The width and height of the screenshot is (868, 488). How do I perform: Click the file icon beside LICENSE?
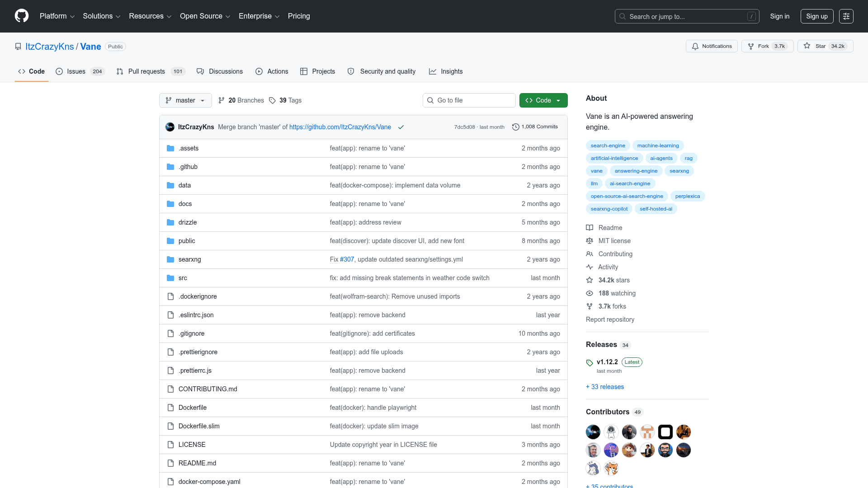[x=170, y=445]
